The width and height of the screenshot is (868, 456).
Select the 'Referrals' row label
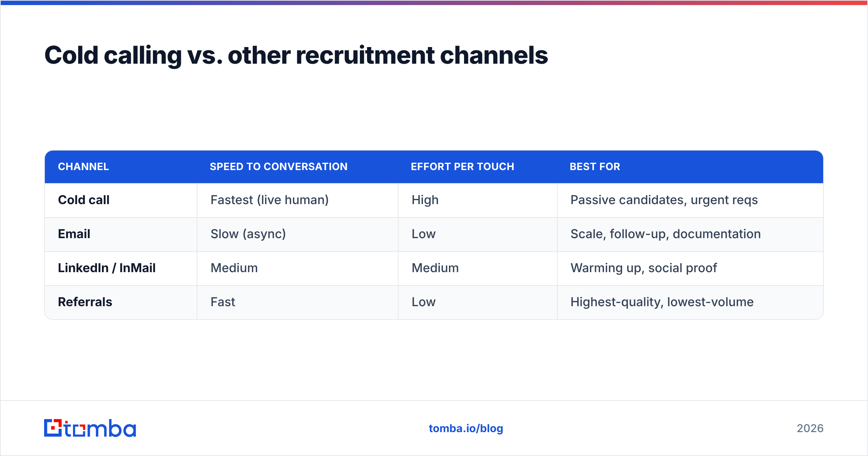click(85, 302)
